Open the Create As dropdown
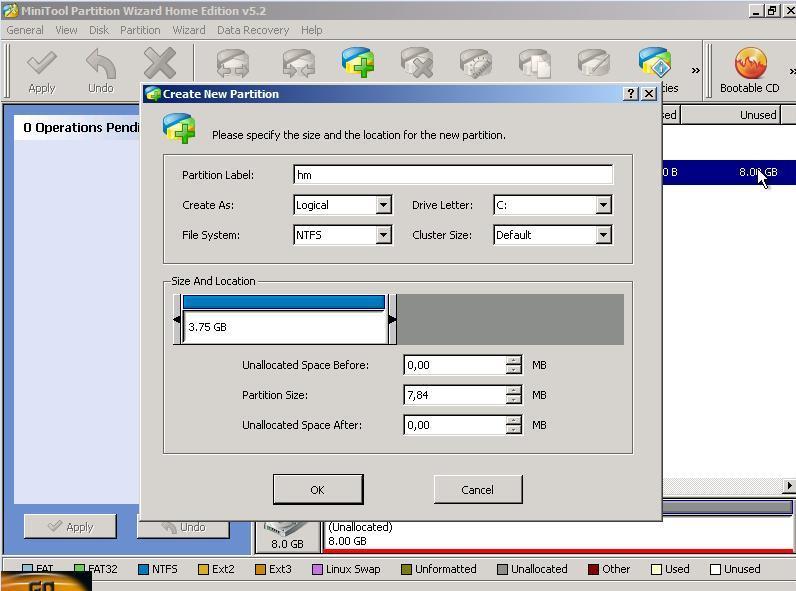 (x=382, y=205)
